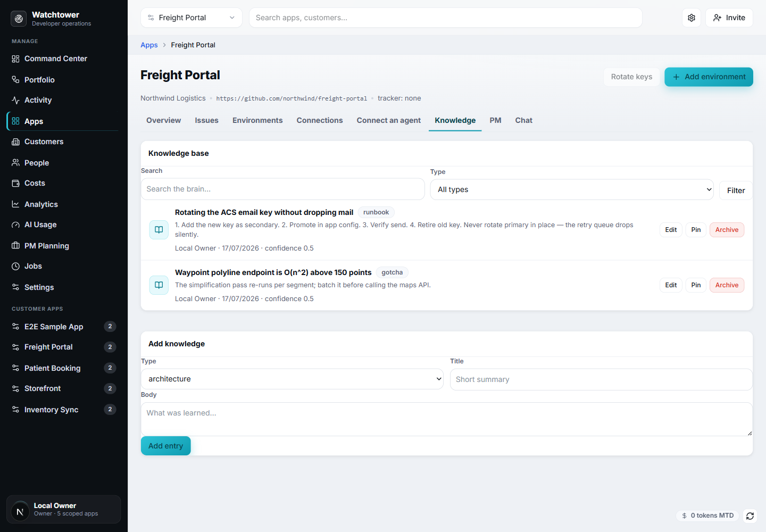
Task: Click the Settings sliders icon in sidebar
Action: click(15, 287)
